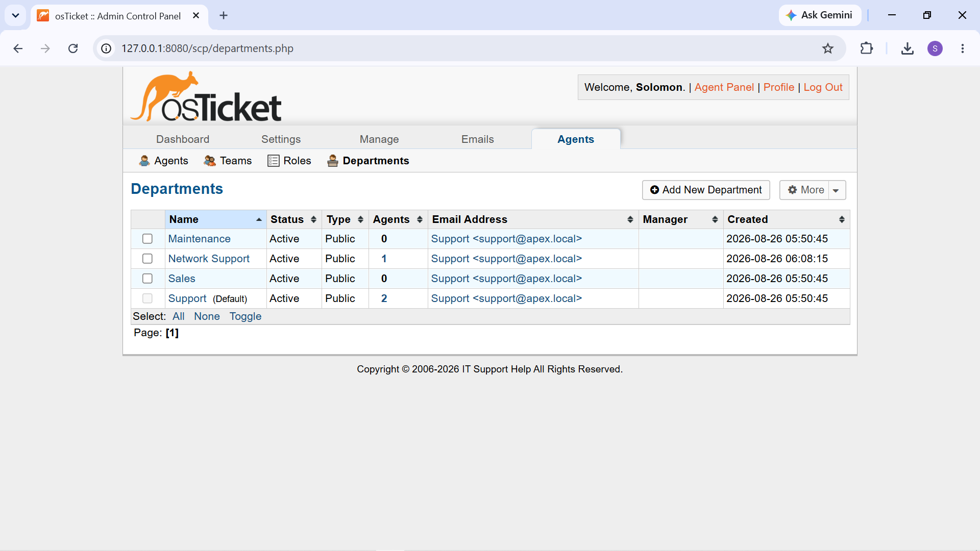The height and width of the screenshot is (551, 980).
Task: Click Public type in Sales row
Action: pos(340,279)
